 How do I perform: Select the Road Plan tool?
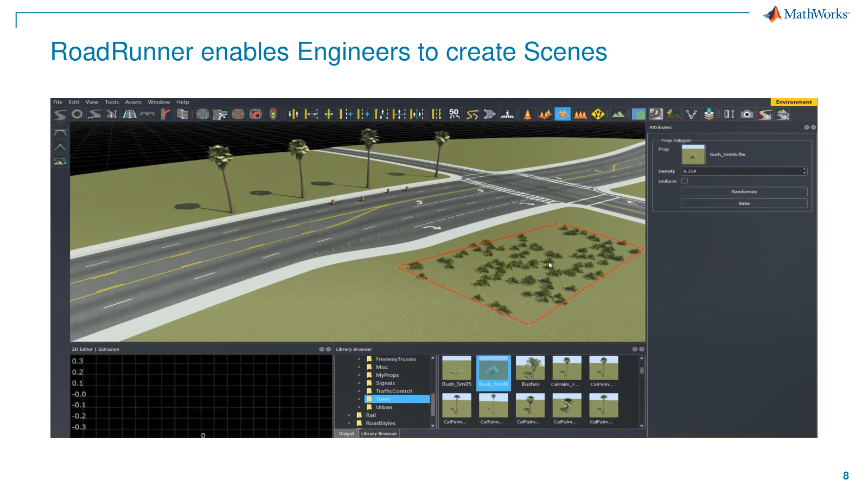[60, 114]
